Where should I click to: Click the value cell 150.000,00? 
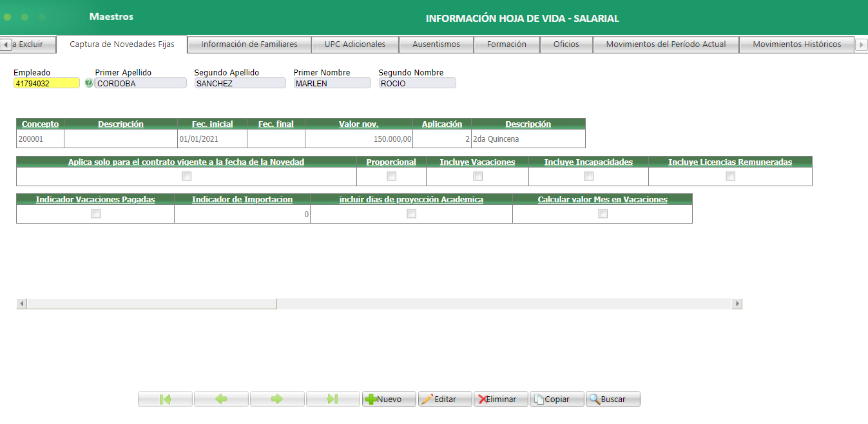pos(359,139)
